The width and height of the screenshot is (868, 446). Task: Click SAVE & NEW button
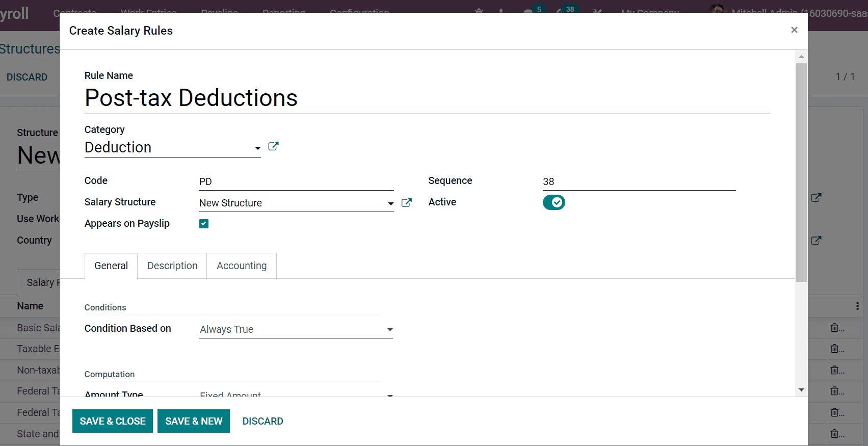194,421
